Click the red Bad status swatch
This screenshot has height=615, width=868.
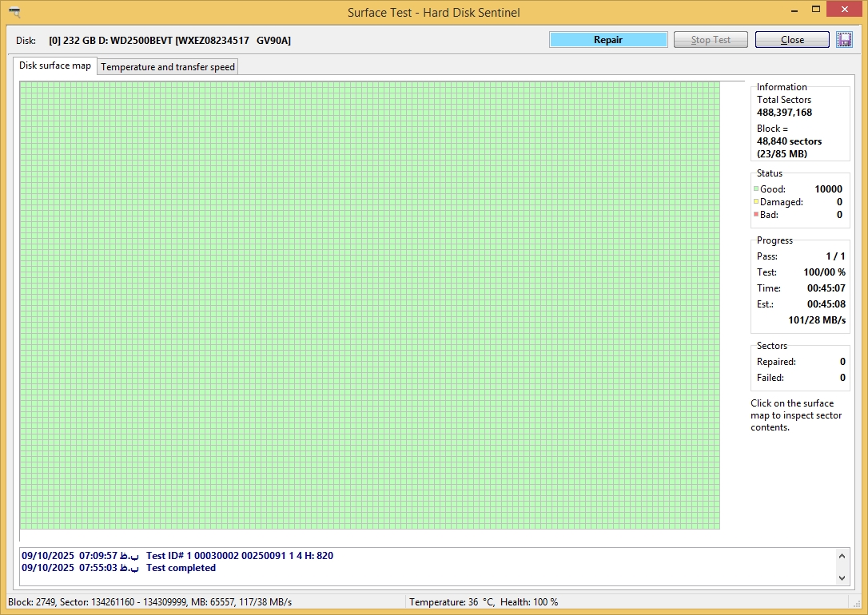(756, 215)
